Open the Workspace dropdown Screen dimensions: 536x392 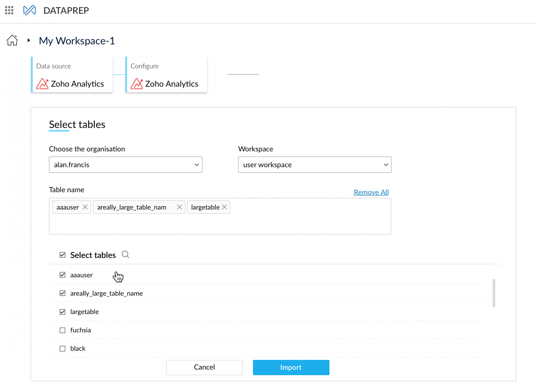click(315, 165)
